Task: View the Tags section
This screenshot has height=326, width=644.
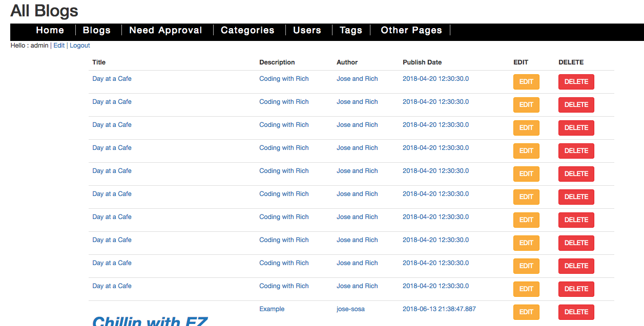Action: (350, 30)
